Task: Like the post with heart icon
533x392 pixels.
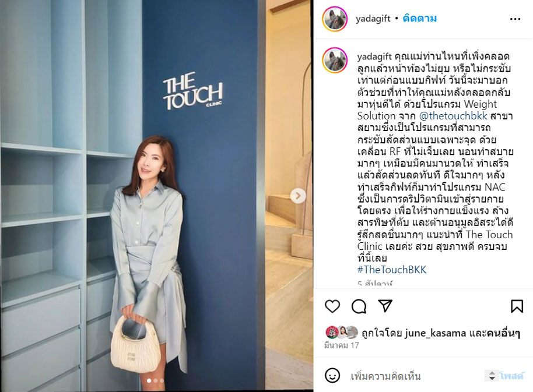Action: pos(332,306)
